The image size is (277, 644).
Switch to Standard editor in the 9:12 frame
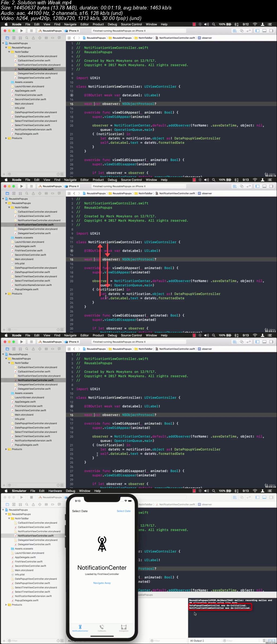(235, 31)
